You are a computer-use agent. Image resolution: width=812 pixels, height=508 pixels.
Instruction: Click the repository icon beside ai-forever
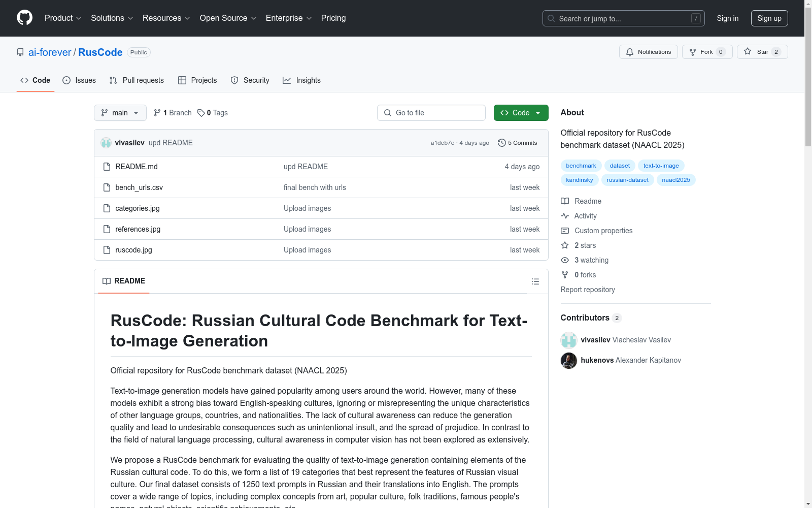pyautogui.click(x=20, y=52)
